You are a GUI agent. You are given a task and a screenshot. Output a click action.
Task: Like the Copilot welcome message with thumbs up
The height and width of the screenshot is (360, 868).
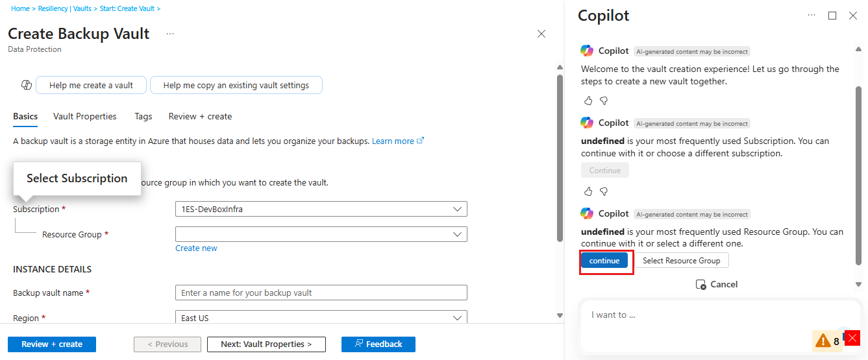588,101
